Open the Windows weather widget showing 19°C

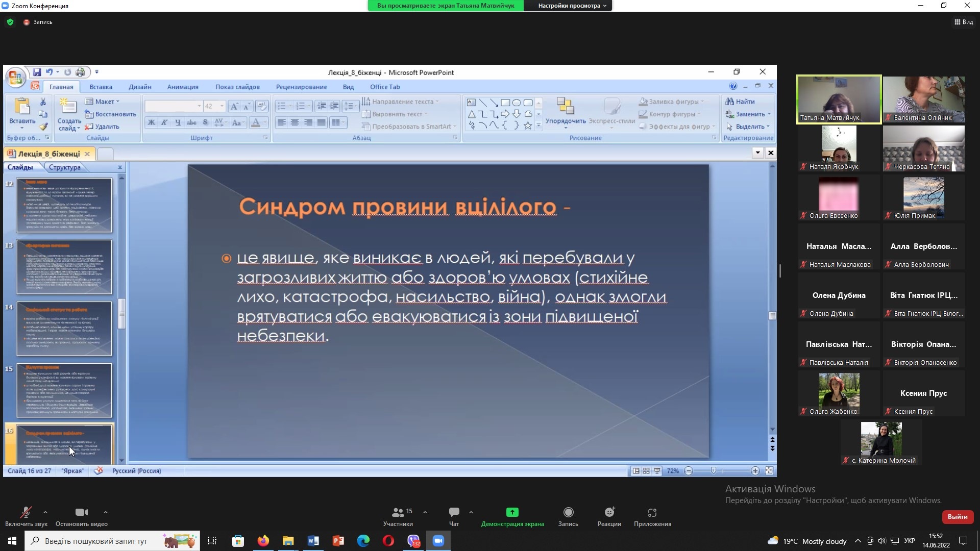pos(807,541)
